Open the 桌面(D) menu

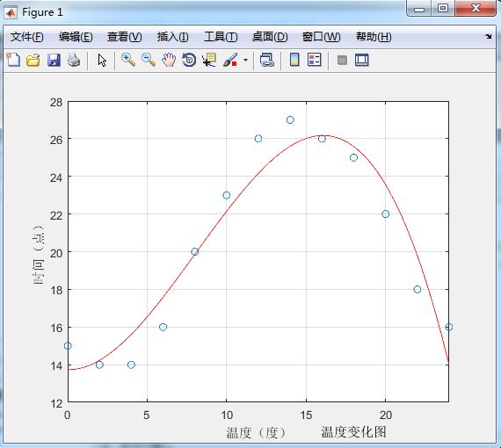270,37
